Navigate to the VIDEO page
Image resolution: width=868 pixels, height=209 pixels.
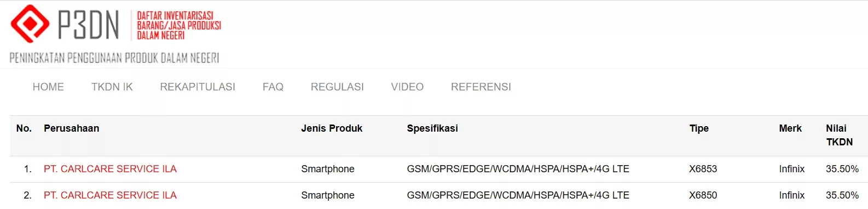tap(407, 87)
